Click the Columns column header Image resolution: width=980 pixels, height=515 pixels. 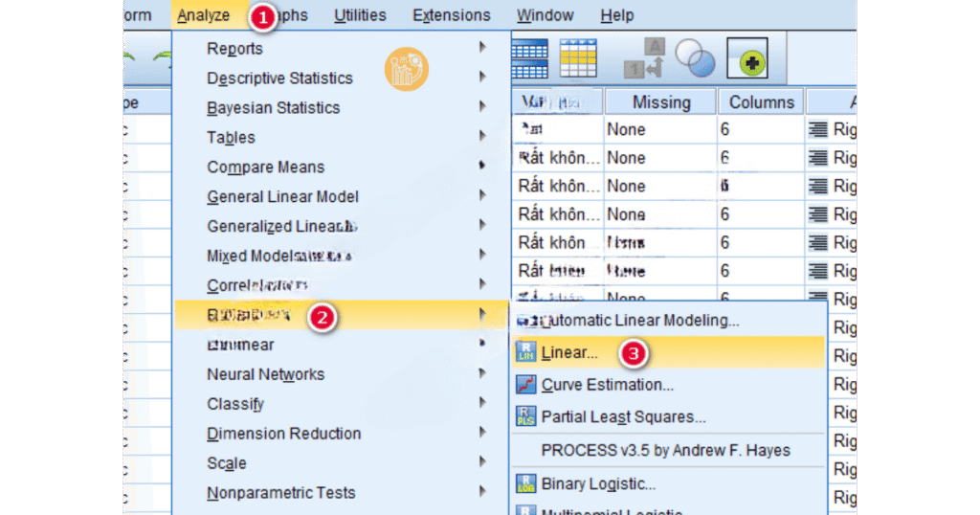(x=761, y=102)
